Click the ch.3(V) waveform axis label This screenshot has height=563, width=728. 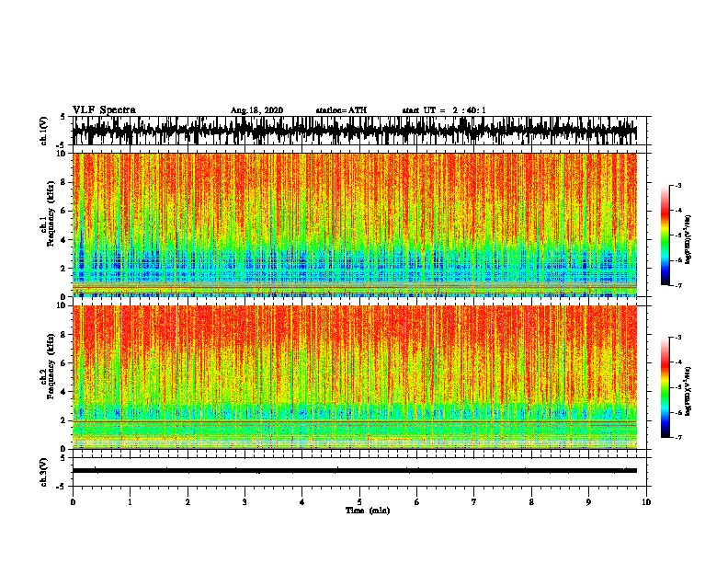click(x=44, y=472)
